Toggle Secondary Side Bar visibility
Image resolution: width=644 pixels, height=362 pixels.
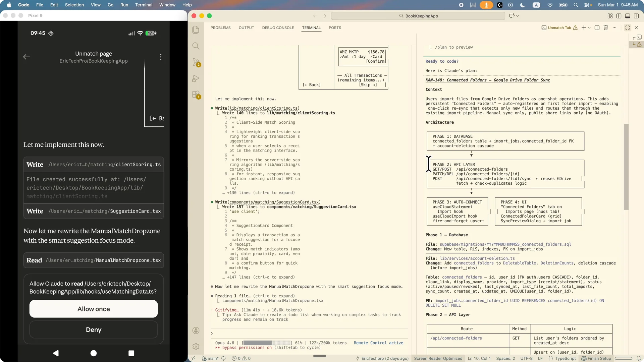click(x=636, y=16)
